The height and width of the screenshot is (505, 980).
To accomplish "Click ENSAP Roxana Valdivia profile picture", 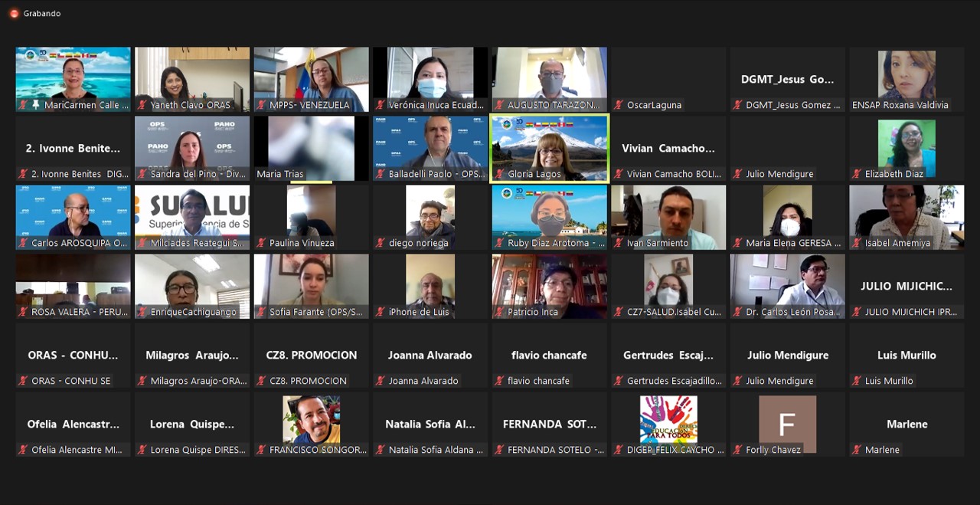I will pos(906,75).
